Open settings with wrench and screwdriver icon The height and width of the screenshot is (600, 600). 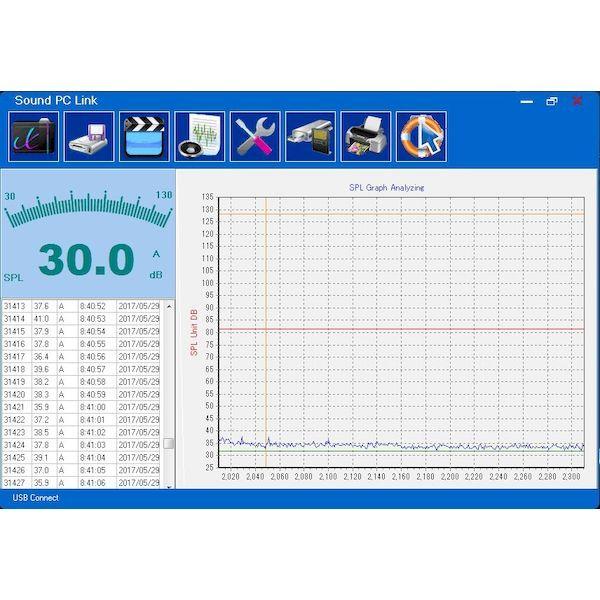pos(255,136)
